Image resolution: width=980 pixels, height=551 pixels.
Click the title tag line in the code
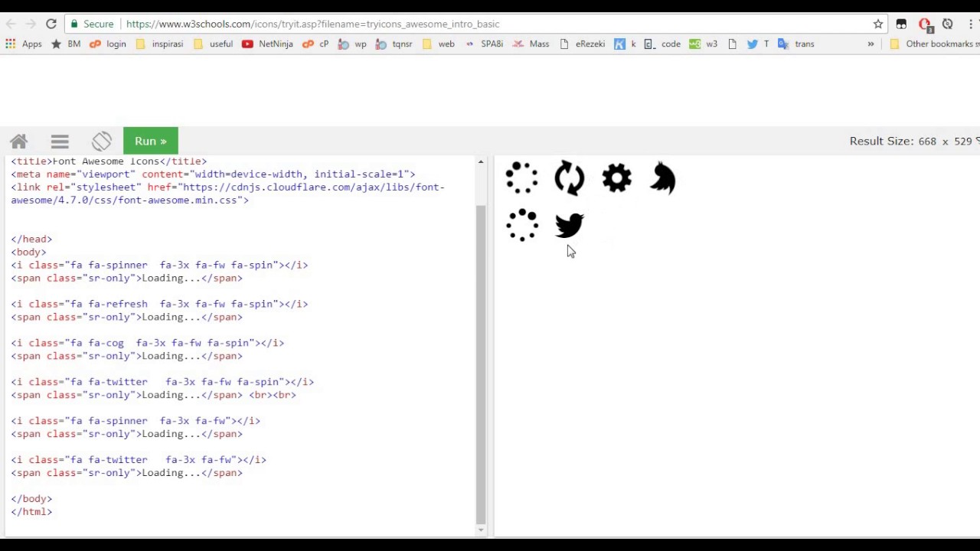point(109,161)
